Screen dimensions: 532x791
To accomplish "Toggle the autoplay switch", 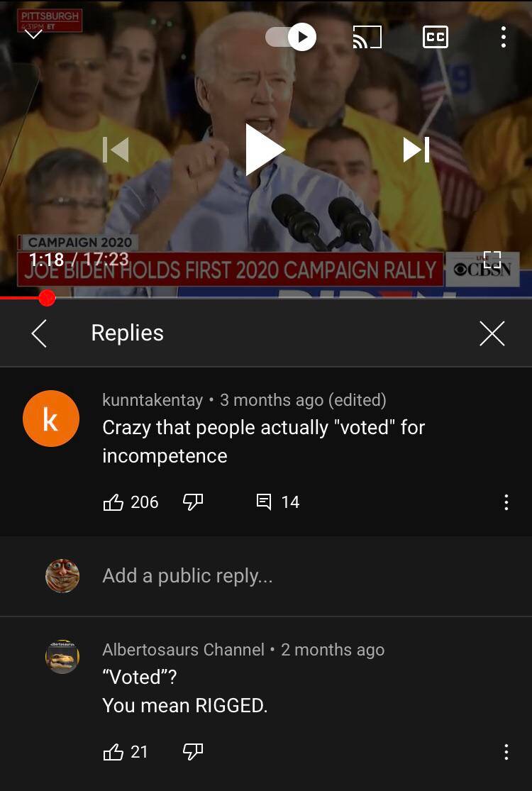I will click(291, 37).
